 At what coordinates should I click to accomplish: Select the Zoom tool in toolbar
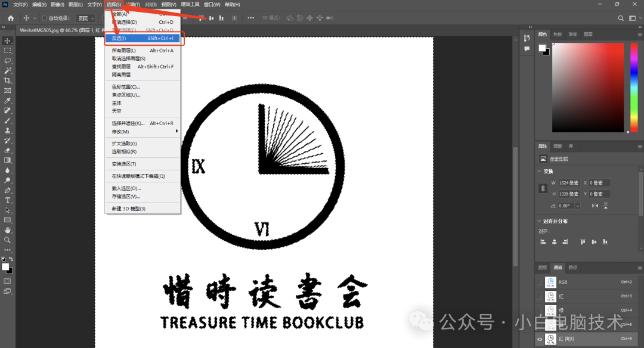tap(7, 240)
